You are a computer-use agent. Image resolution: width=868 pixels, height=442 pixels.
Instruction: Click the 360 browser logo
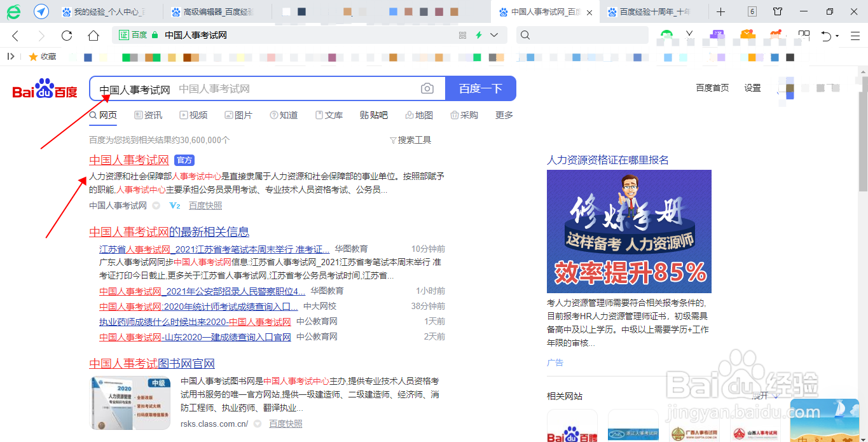pos(13,11)
